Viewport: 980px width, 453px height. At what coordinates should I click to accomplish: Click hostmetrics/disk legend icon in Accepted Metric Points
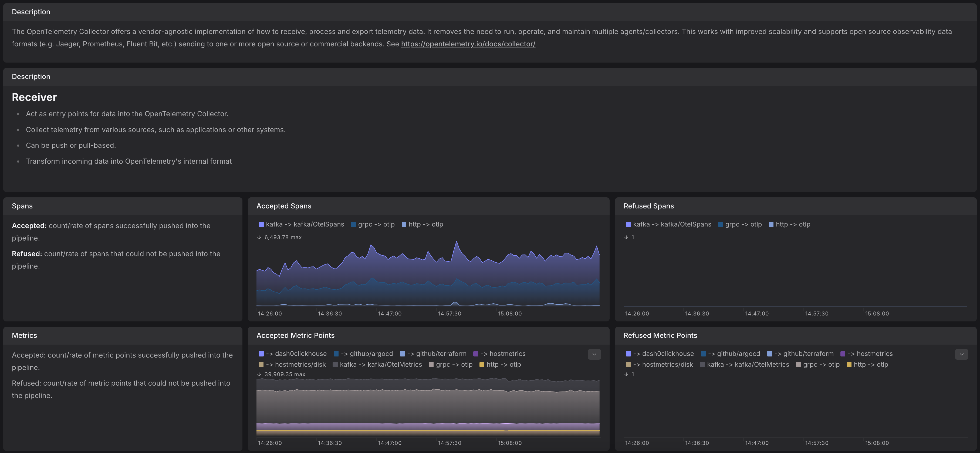tap(261, 365)
